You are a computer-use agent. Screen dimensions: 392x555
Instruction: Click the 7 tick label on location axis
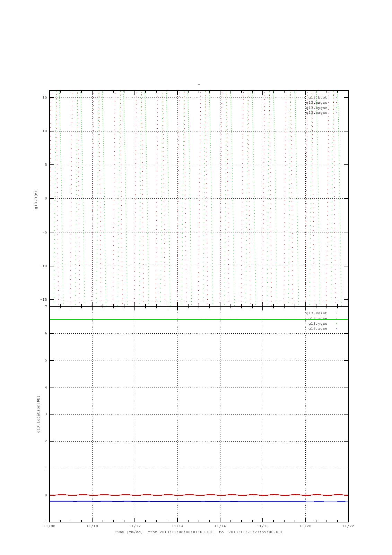(x=45, y=307)
